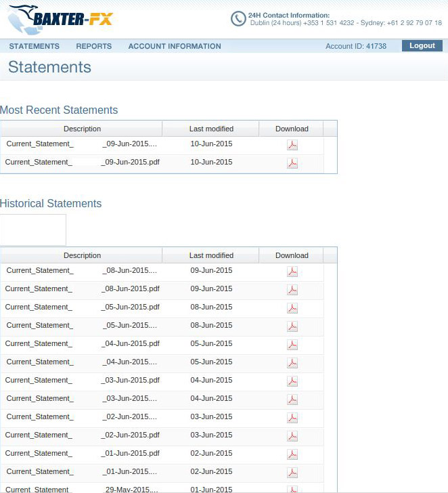Sort Most Recent Statements by Description
The height and width of the screenshot is (493, 448).
coord(82,129)
